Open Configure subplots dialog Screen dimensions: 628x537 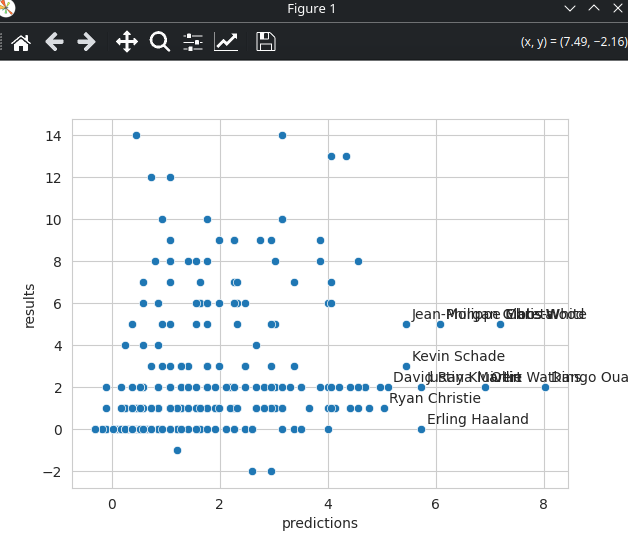(193, 41)
